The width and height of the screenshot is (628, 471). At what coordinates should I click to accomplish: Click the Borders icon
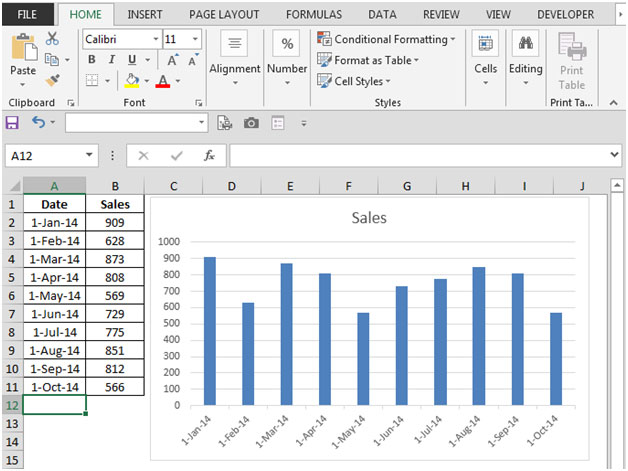pos(92,81)
